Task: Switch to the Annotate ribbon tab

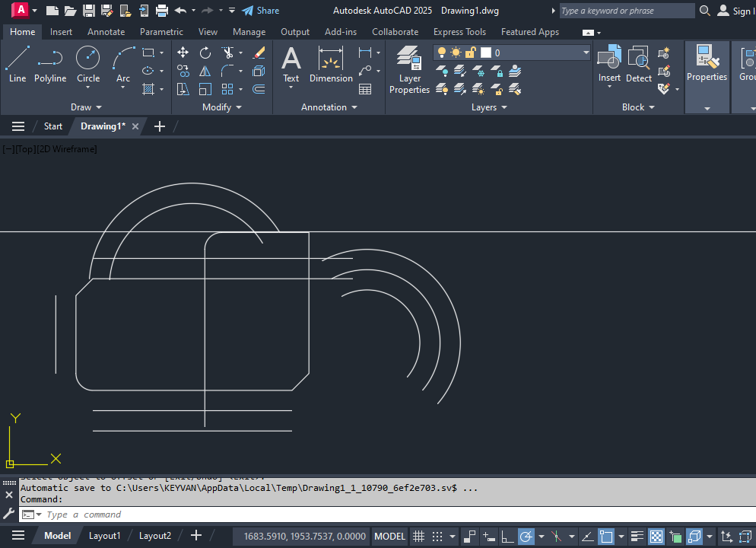Action: coord(106,32)
